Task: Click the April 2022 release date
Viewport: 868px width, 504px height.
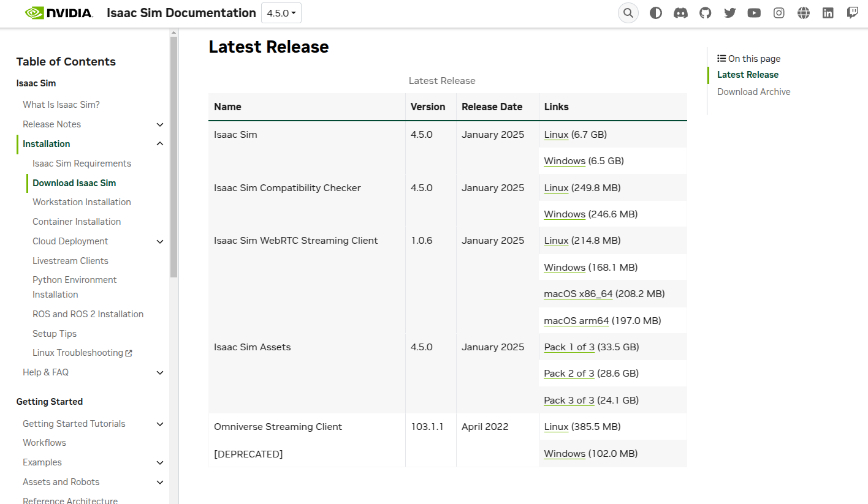Action: point(485,427)
